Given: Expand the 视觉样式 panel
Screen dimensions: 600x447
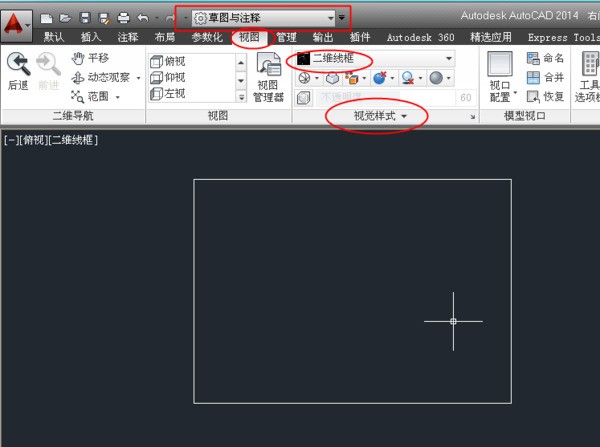Looking at the screenshot, I should click(x=381, y=117).
